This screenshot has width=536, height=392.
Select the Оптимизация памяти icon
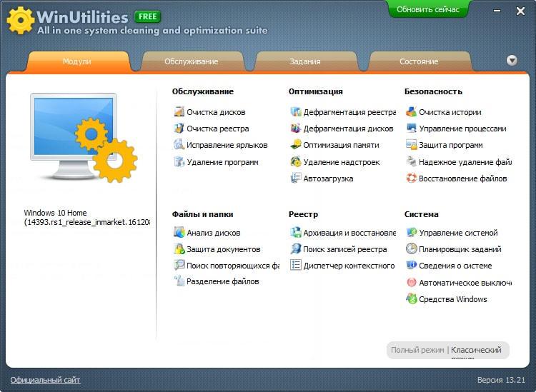tap(296, 145)
